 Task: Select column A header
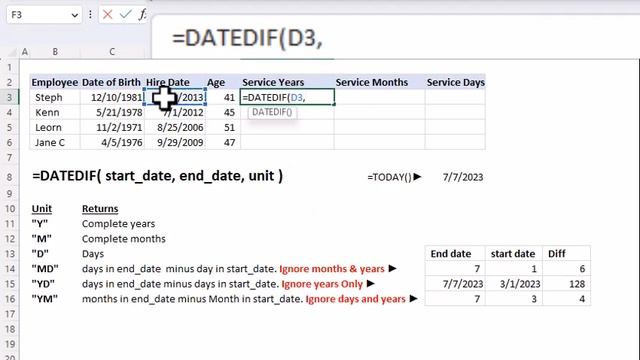pyautogui.click(x=25, y=52)
